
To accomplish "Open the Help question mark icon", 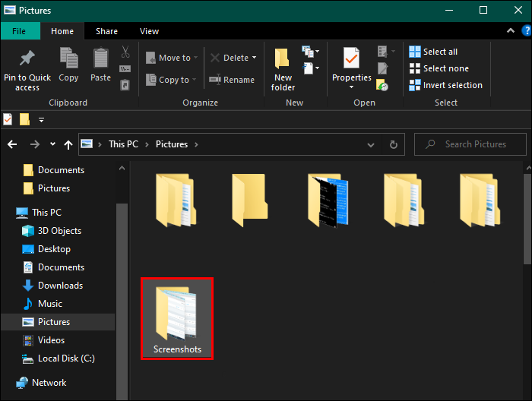I will coord(527,31).
